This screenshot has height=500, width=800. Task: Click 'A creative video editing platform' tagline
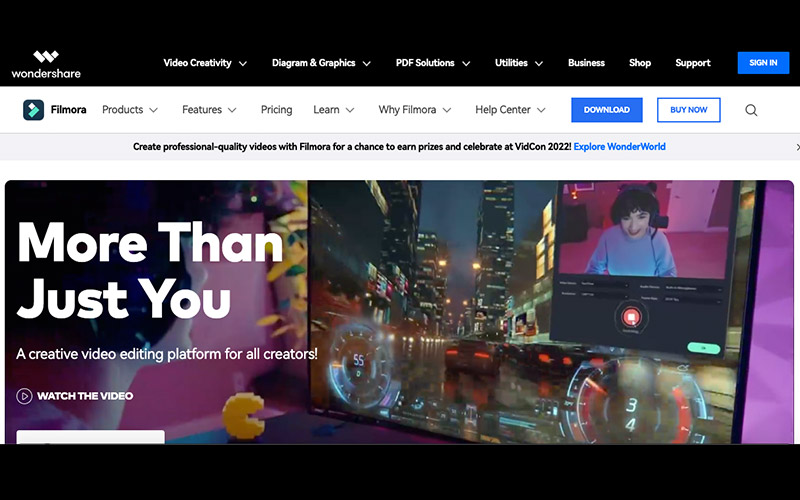167,354
